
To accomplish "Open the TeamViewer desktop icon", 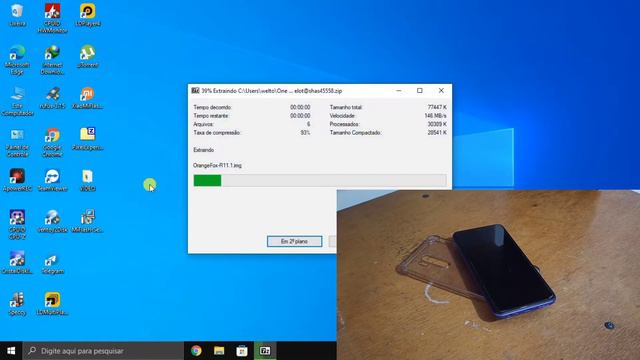I will pos(52,180).
